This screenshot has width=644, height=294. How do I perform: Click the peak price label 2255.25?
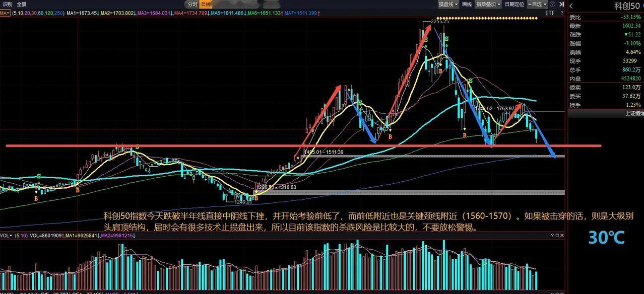pos(439,22)
